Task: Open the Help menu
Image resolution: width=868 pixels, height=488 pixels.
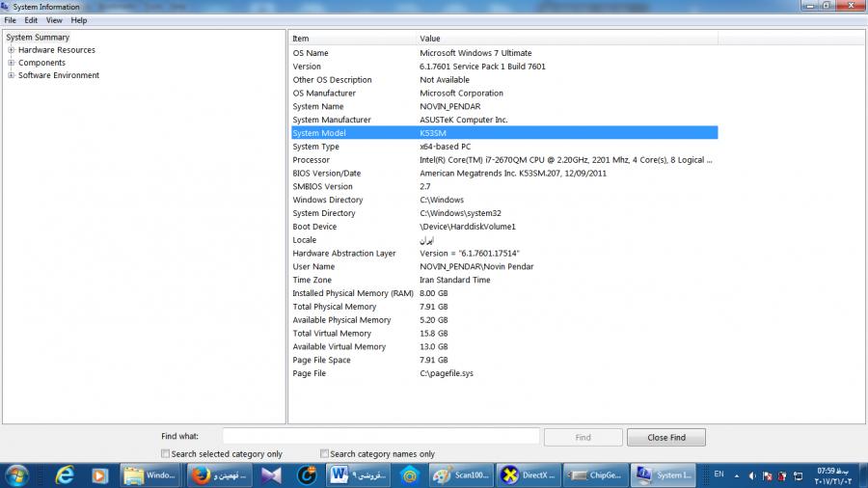Action: coord(79,20)
